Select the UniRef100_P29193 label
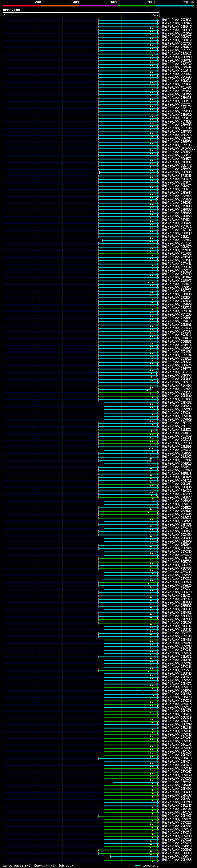This screenshot has width=197, height=868. (177, 443)
